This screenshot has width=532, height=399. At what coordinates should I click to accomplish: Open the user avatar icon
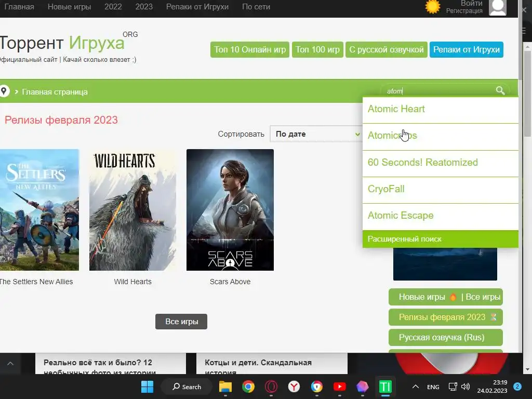(x=497, y=7)
